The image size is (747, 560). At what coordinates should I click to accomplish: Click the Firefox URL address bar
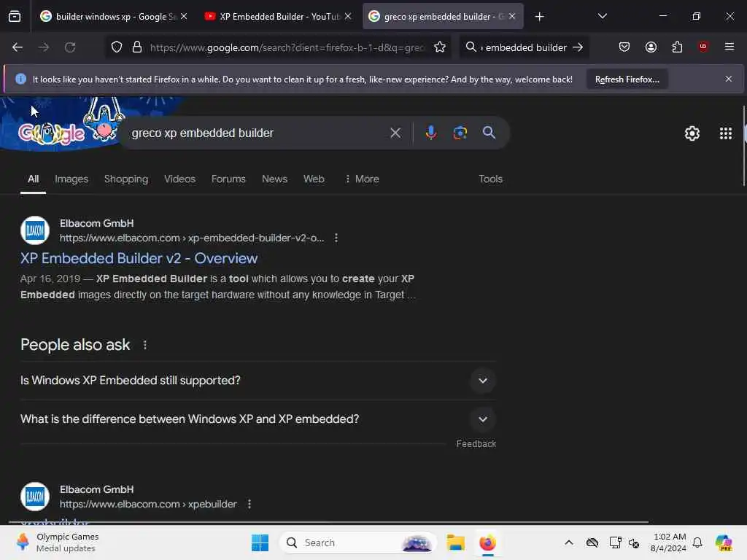tap(287, 47)
